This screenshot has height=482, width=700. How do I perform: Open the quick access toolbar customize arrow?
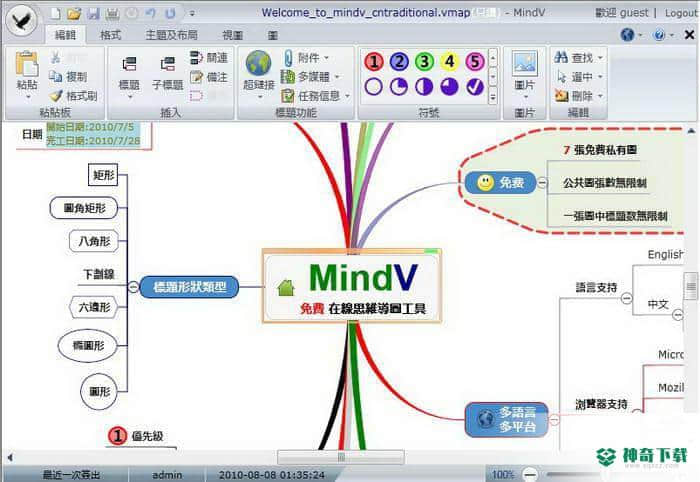(x=192, y=14)
